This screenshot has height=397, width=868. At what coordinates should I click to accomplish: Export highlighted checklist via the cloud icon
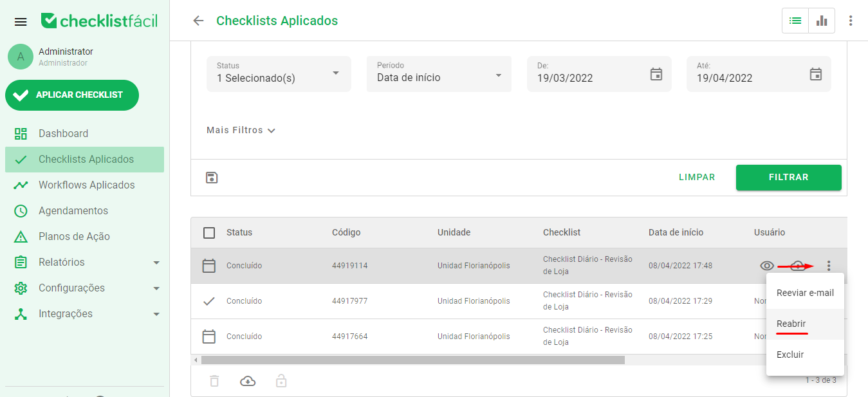click(x=797, y=265)
